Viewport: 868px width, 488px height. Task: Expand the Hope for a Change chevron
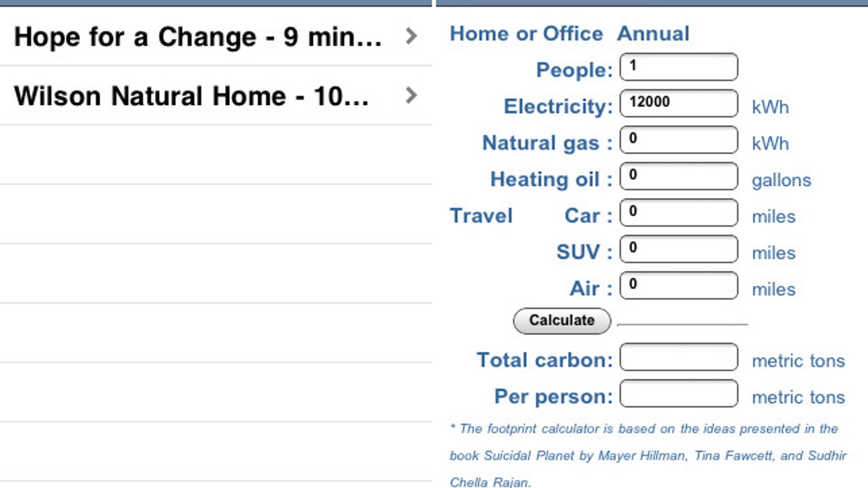411,36
